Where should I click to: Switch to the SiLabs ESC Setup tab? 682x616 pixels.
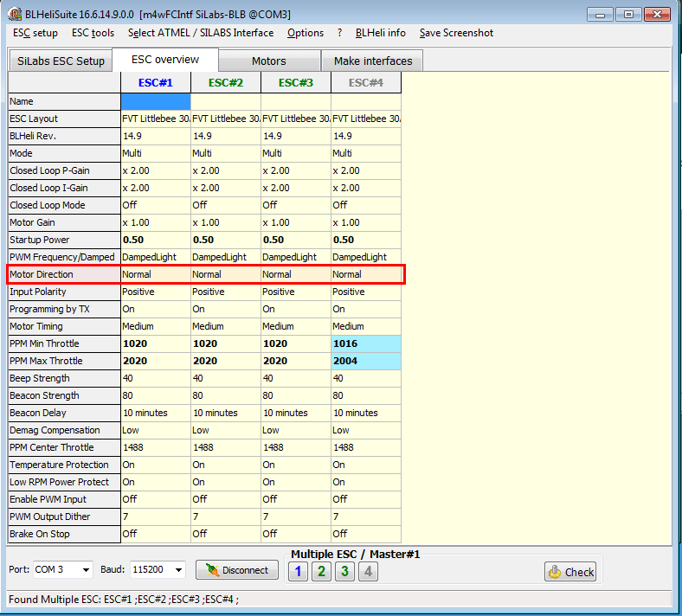tap(61, 61)
